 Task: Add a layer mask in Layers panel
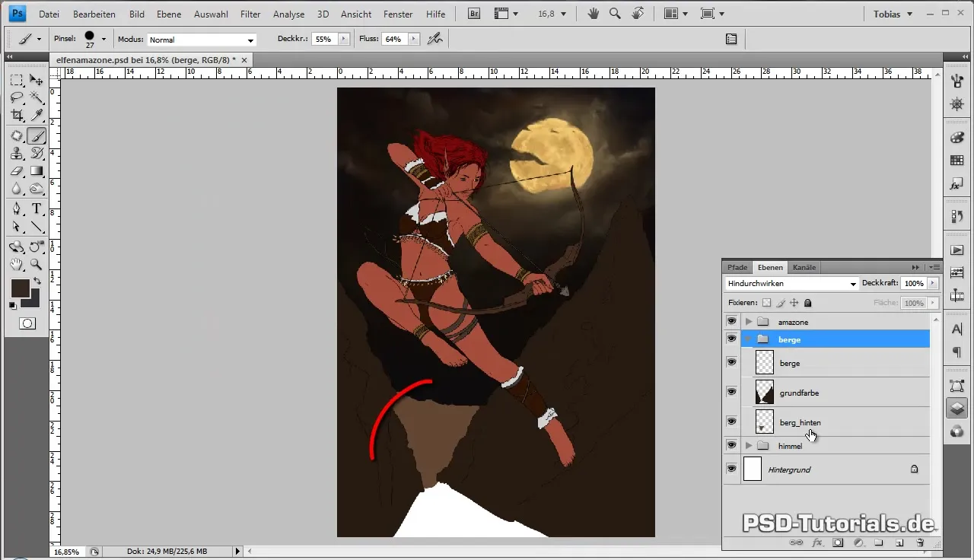(x=837, y=542)
